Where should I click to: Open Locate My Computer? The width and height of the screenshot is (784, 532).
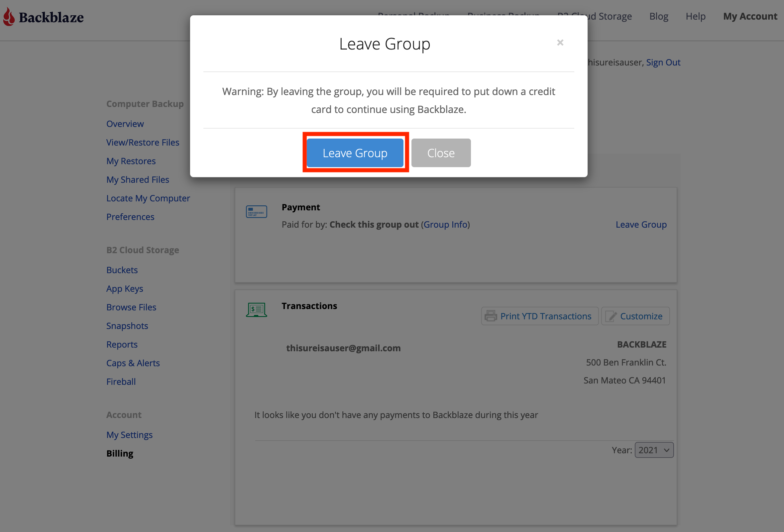(x=148, y=198)
